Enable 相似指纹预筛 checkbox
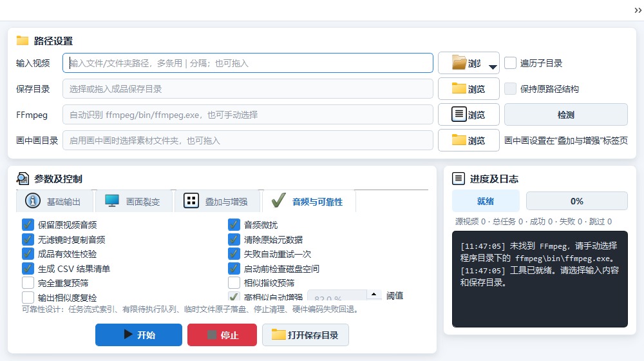 234,283
